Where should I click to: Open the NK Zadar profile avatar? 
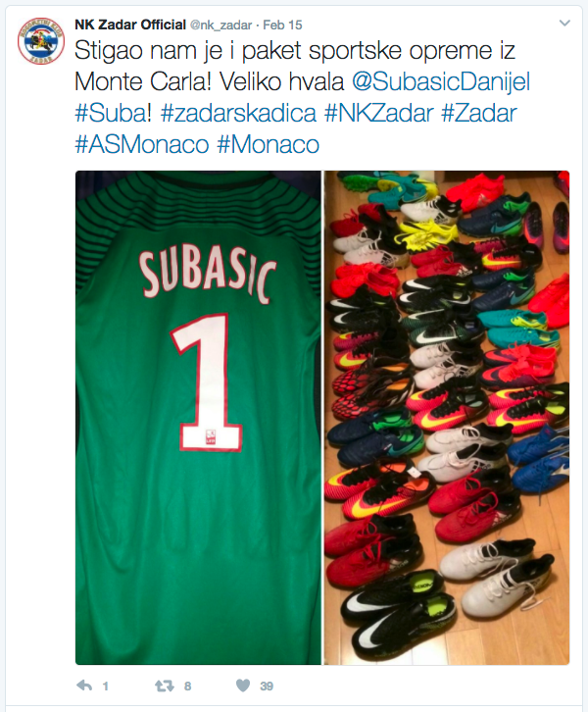[x=41, y=41]
